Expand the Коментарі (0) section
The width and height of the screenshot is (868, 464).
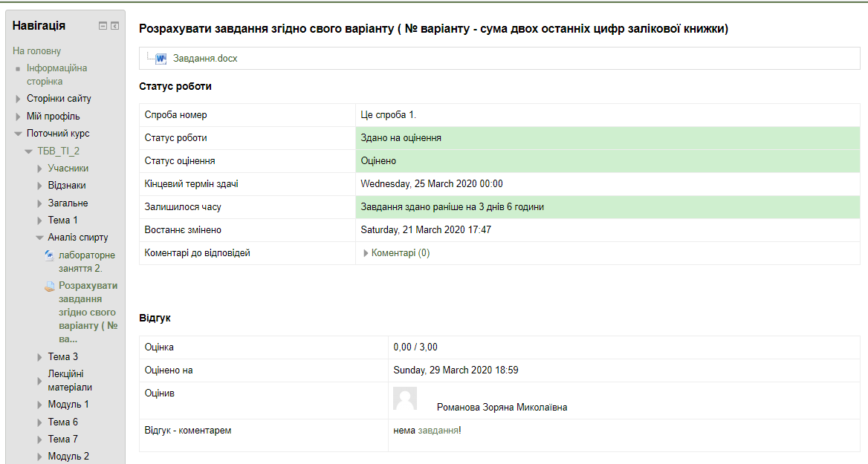coord(366,253)
